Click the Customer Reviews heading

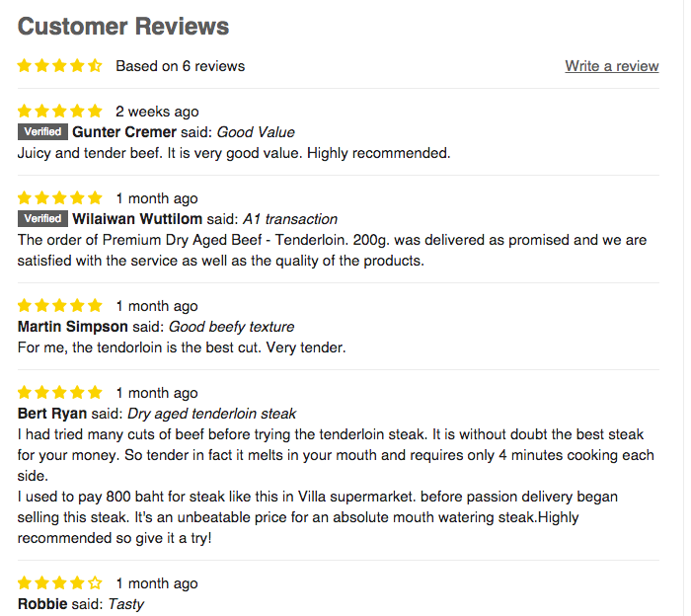point(123,27)
